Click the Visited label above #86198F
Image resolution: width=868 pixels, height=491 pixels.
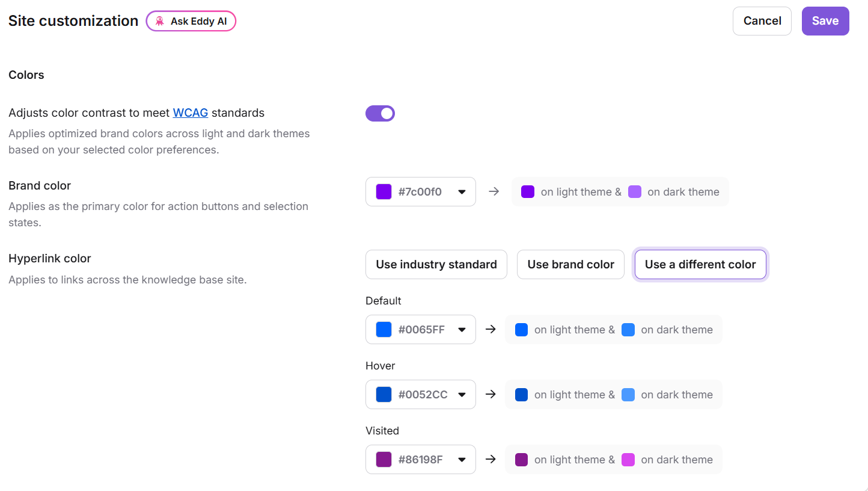(x=382, y=431)
